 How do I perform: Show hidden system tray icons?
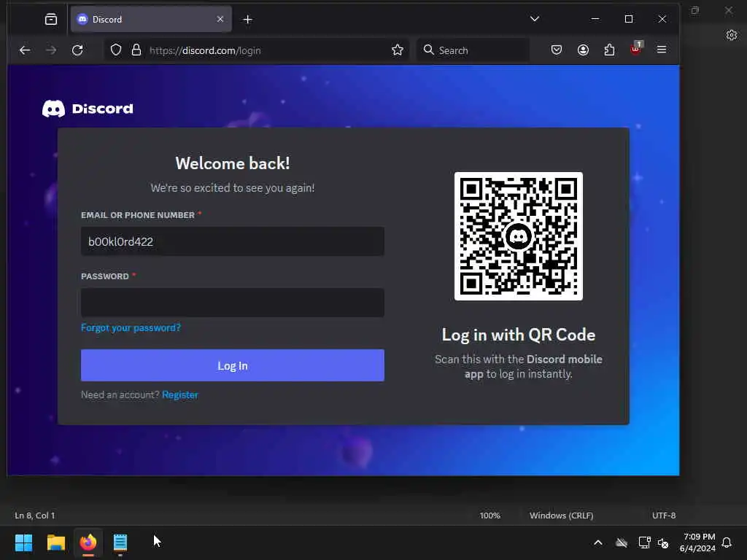click(x=598, y=542)
